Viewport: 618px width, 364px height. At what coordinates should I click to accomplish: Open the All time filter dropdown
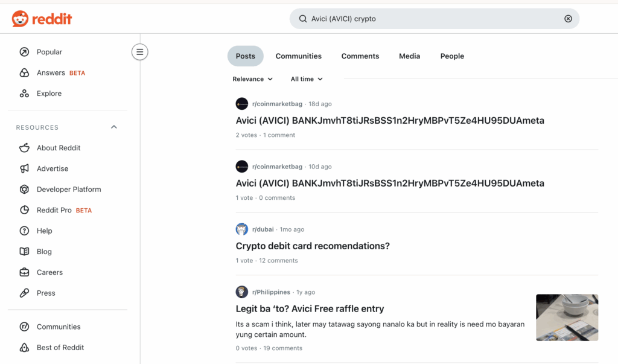[307, 79]
